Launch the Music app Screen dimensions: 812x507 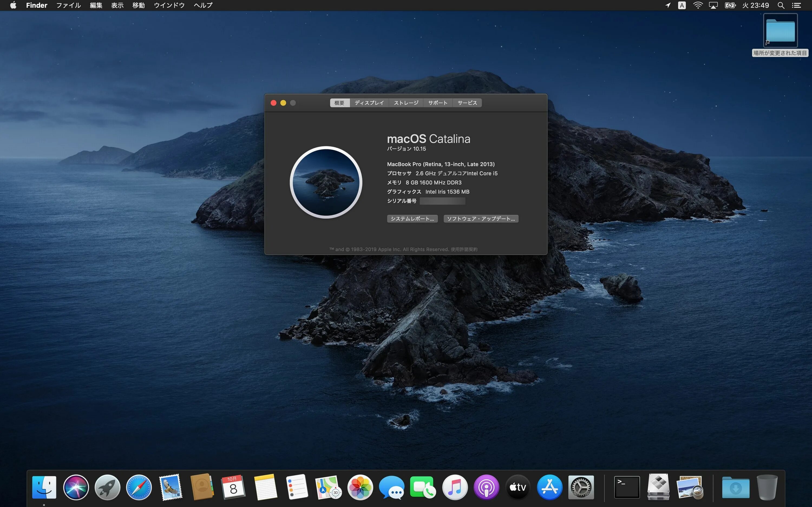pyautogui.click(x=455, y=487)
